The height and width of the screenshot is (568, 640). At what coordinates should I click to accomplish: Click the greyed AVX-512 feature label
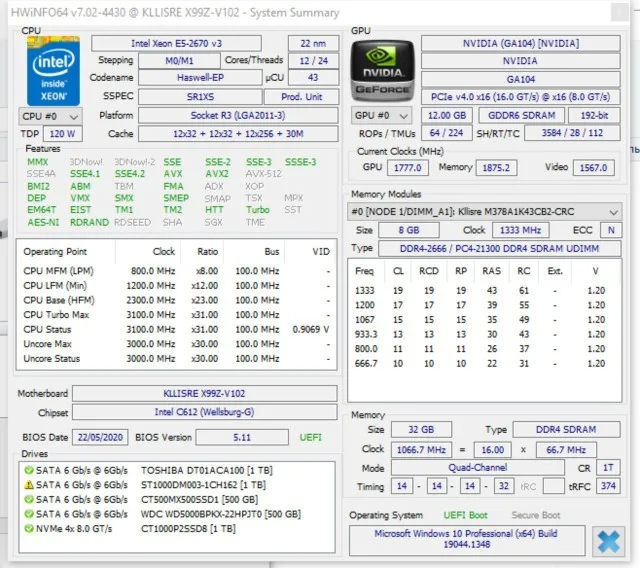click(x=263, y=174)
